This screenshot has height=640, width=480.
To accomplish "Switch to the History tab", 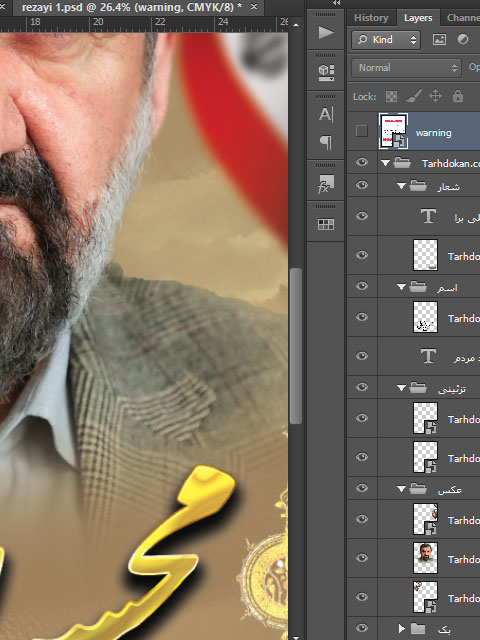I will pyautogui.click(x=371, y=18).
